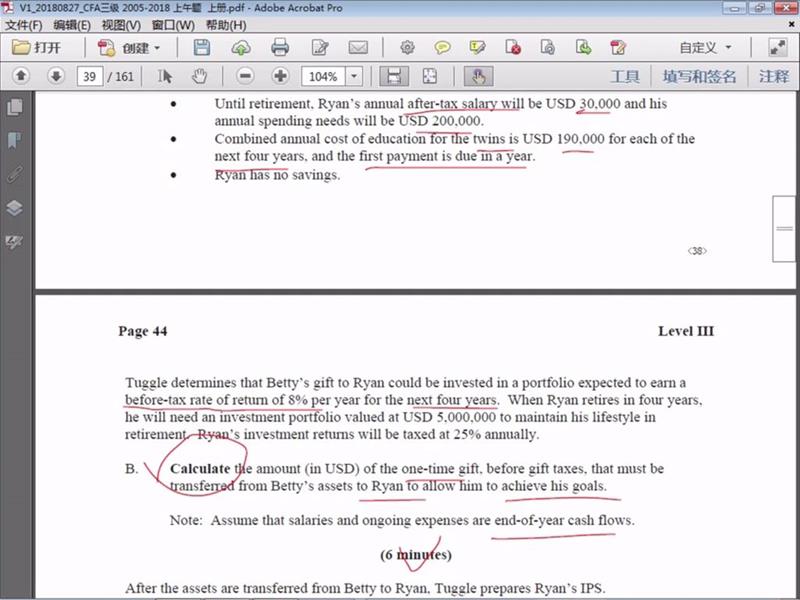Save the file with the floppy disk icon
Viewport: 800px width, 600px height.
click(x=202, y=47)
